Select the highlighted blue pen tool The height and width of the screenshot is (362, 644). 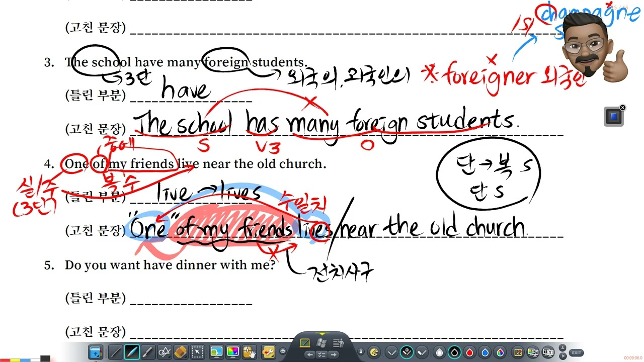tap(132, 352)
